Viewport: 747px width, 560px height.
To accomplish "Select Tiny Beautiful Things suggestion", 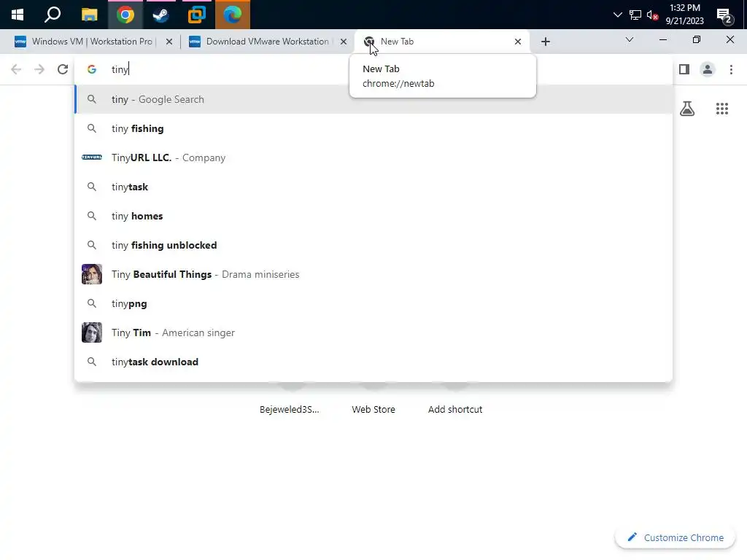I will (x=373, y=274).
